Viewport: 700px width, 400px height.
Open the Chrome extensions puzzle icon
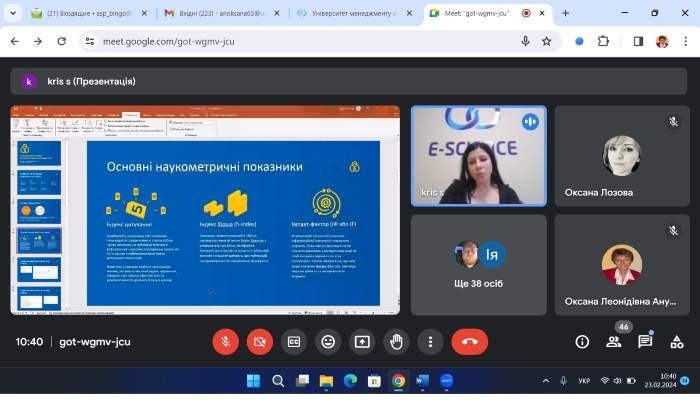[603, 41]
